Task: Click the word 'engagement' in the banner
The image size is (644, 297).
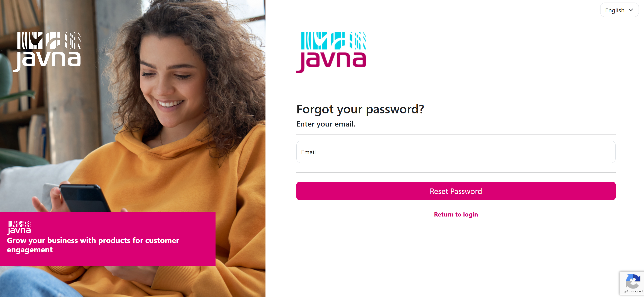Action: click(x=30, y=250)
